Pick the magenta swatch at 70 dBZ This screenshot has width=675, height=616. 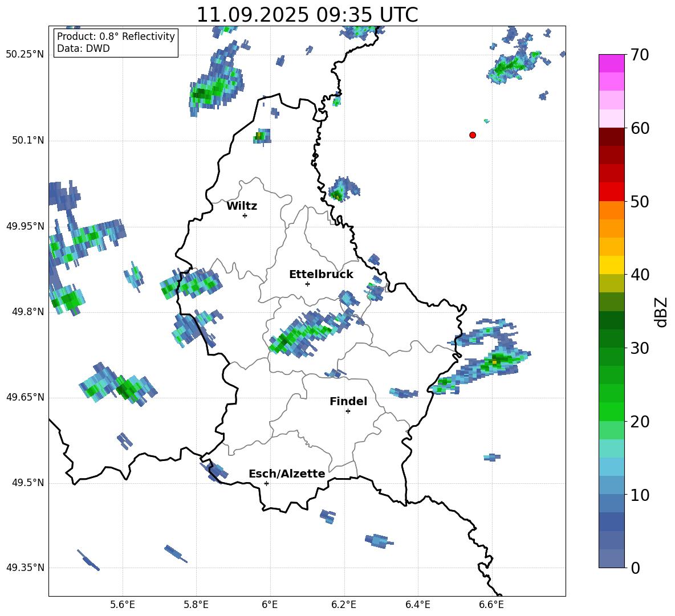pyautogui.click(x=612, y=63)
